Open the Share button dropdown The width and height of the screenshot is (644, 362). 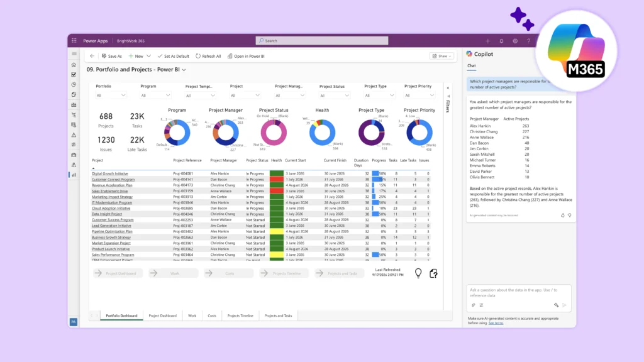[442, 56]
